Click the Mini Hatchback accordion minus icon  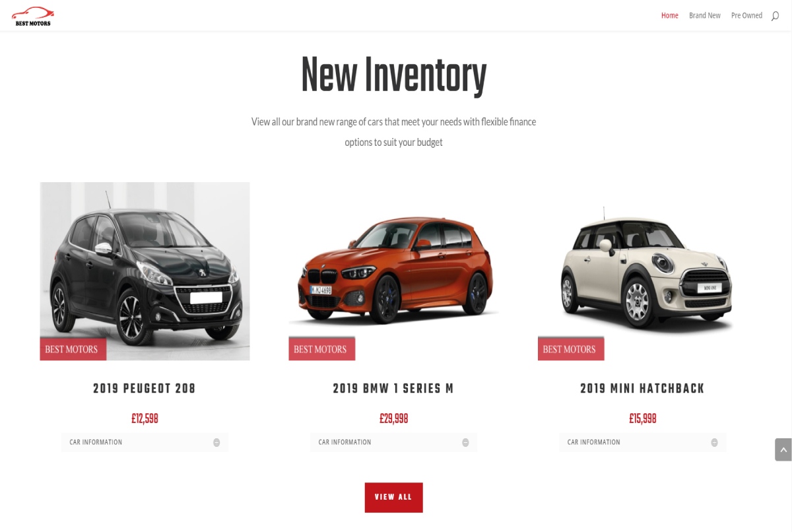[714, 442]
